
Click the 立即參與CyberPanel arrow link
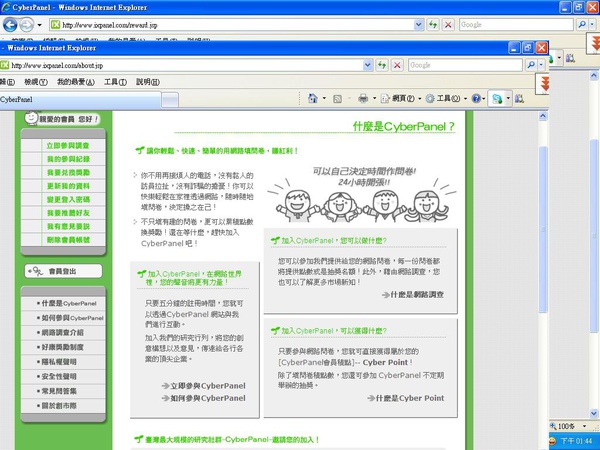click(x=204, y=386)
